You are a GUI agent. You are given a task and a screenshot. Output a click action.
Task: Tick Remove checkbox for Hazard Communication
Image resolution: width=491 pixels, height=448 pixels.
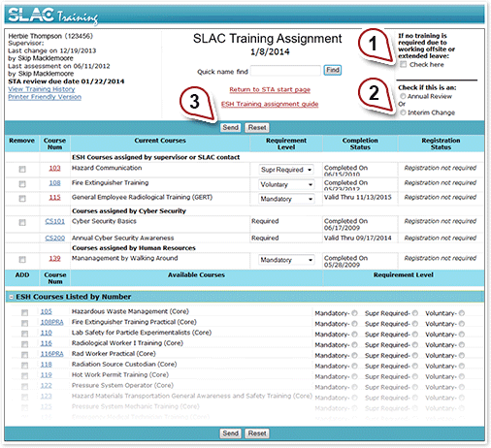(x=22, y=169)
